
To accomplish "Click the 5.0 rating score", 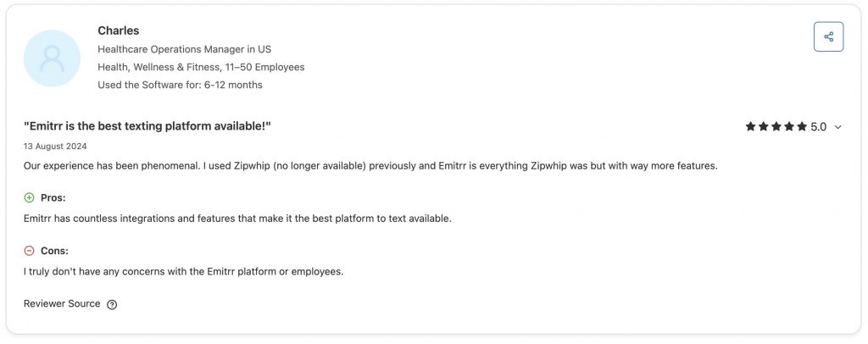I will [x=818, y=126].
